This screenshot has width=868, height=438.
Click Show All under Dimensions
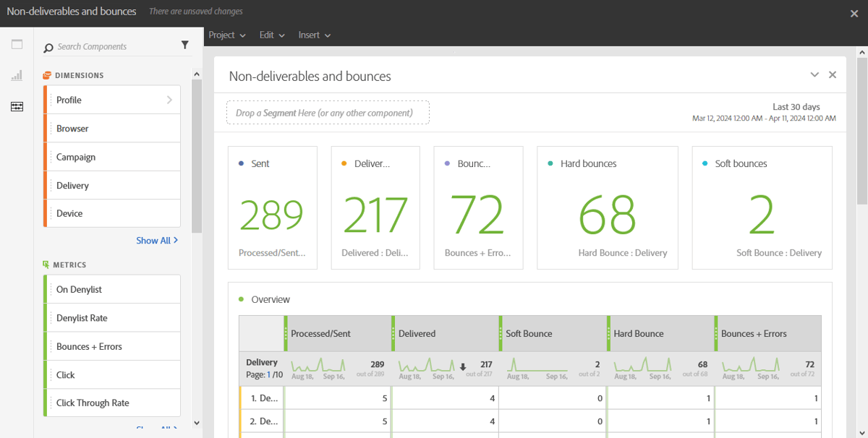[157, 240]
